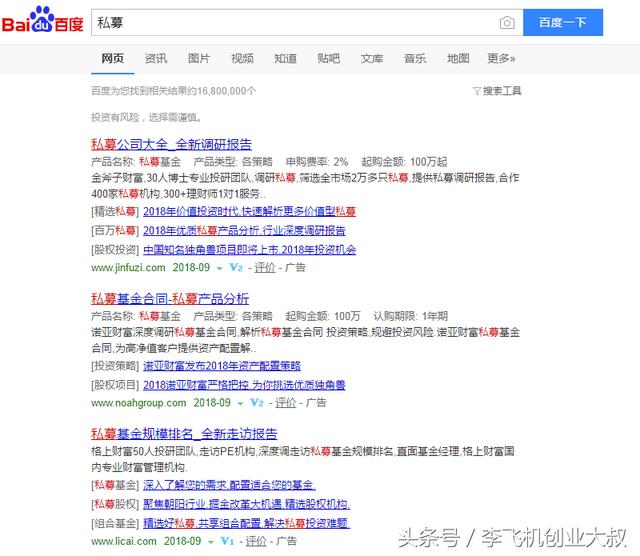Screen dimensions: 640x556
Task: Click the www.jinfuzi.com URL
Action: coord(128,268)
